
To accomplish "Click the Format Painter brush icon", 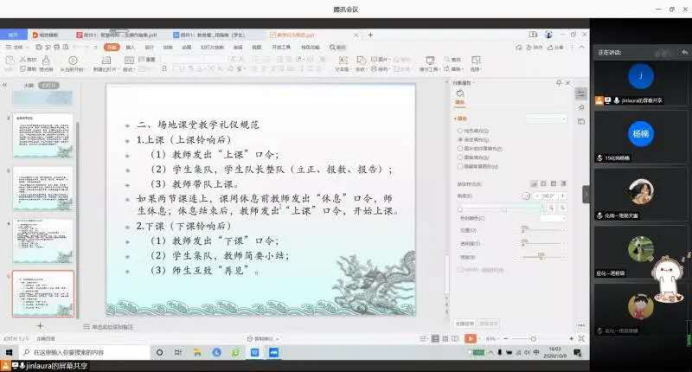I will click(46, 60).
